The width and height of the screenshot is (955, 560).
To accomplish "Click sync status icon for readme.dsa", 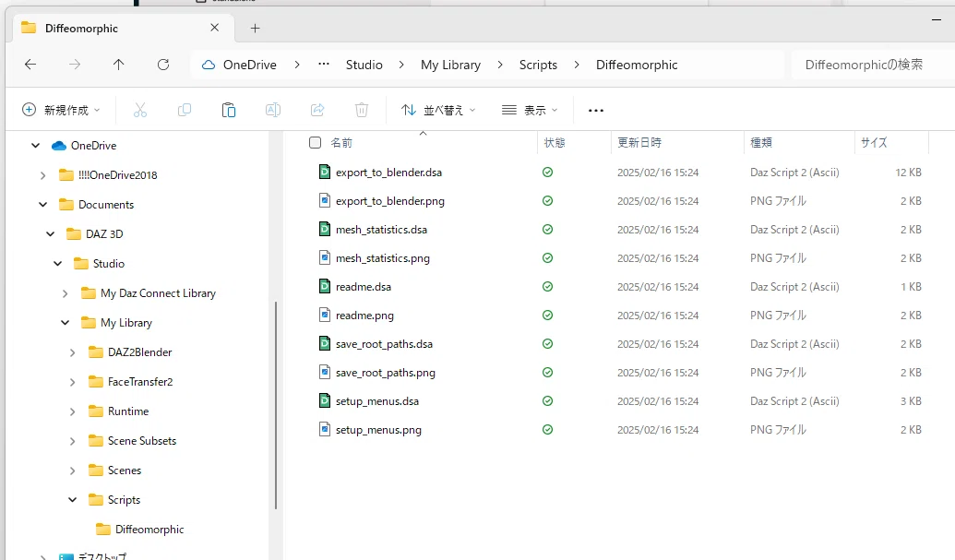I will click(x=547, y=286).
